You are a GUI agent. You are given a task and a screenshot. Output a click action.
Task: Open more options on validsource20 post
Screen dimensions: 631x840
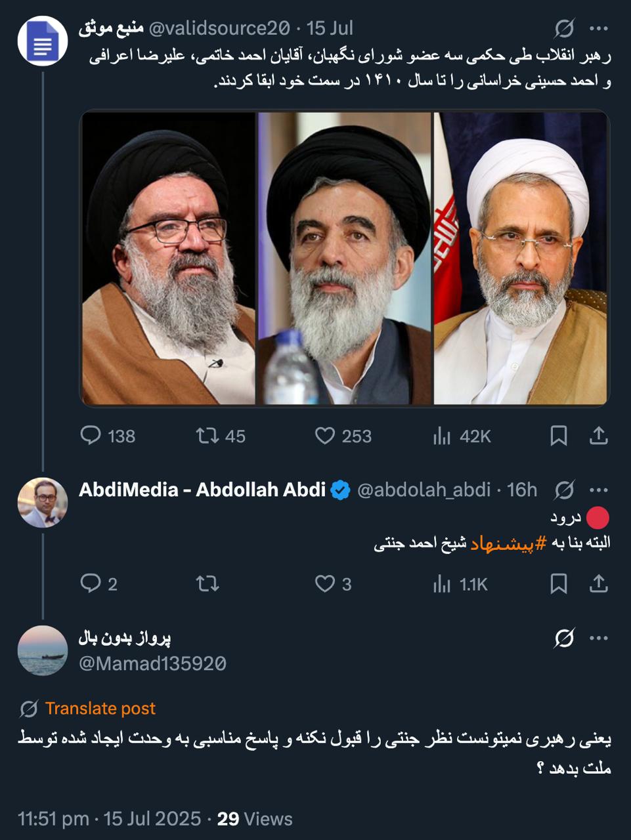(x=599, y=28)
